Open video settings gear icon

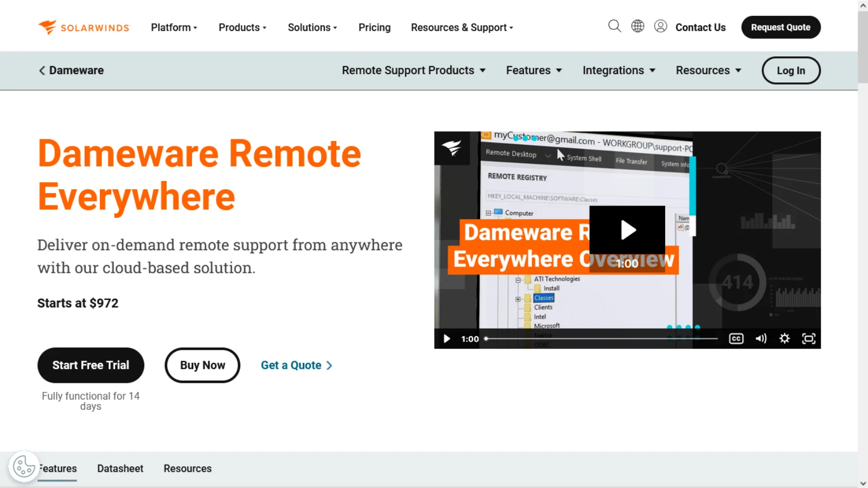click(784, 339)
